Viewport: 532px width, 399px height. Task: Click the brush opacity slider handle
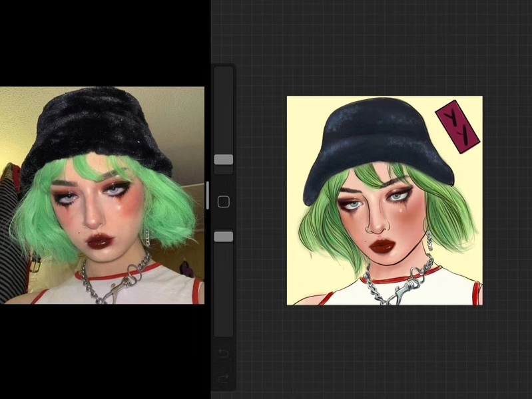tap(224, 237)
